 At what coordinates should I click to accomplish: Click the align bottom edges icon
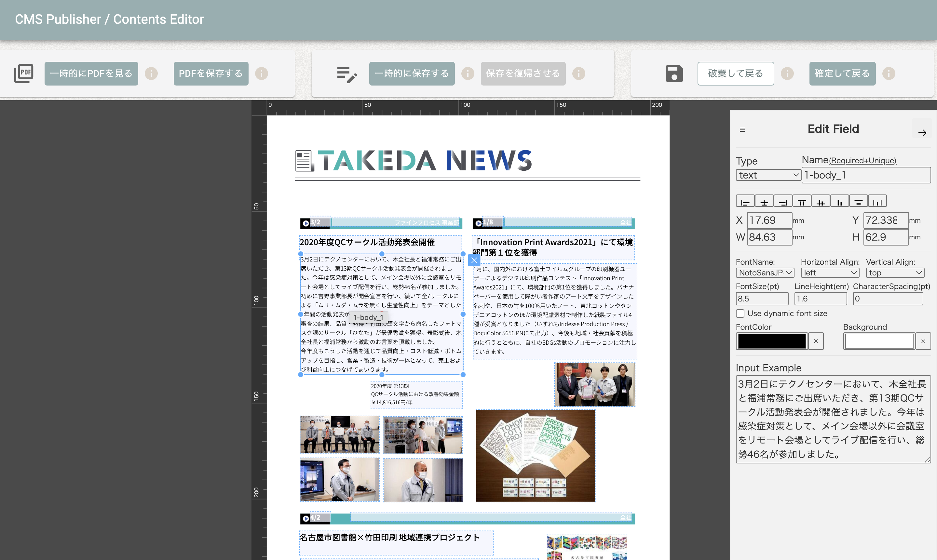tap(840, 201)
